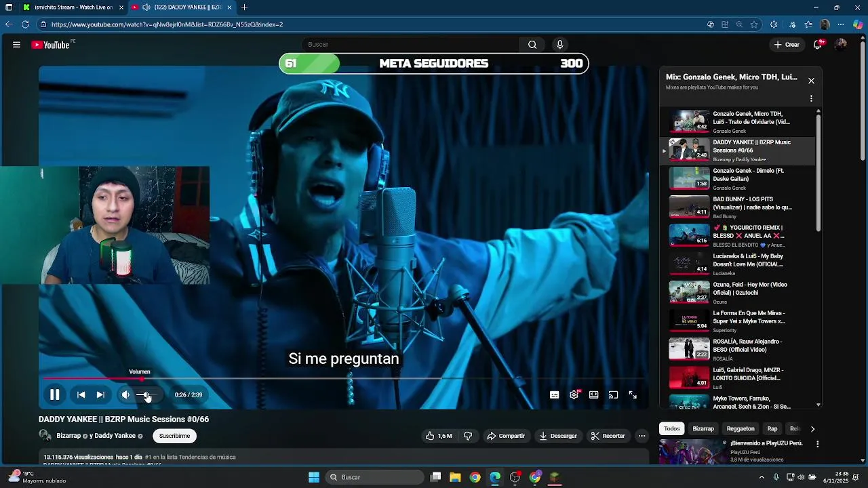Open YouTube notifications bell

818,45
